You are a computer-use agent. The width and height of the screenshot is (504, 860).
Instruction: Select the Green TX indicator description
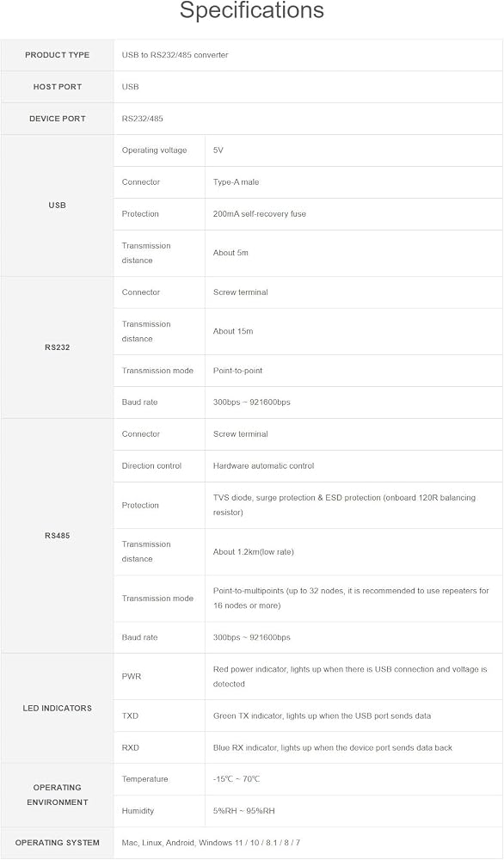[x=322, y=716]
